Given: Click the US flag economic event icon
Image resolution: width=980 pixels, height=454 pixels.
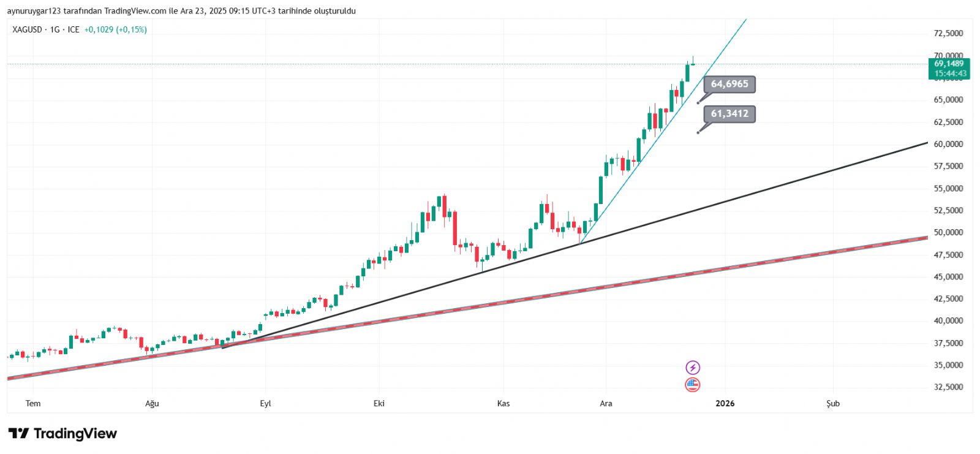Looking at the screenshot, I should pos(692,385).
